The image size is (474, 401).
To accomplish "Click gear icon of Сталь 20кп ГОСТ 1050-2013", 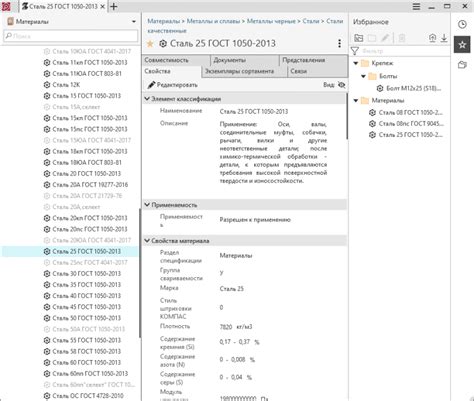I will [x=47, y=218].
